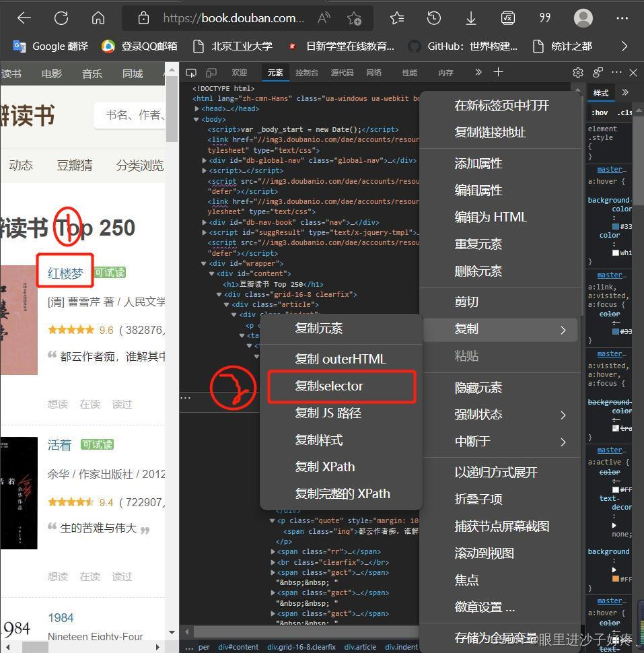Collapse the body element node
This screenshot has height=653, width=644.
[196, 120]
